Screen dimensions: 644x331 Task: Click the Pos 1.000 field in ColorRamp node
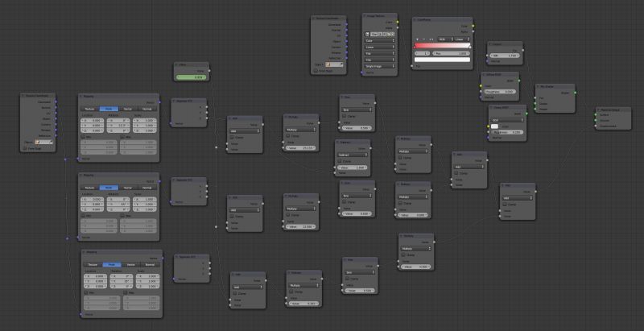pyautogui.click(x=451, y=53)
